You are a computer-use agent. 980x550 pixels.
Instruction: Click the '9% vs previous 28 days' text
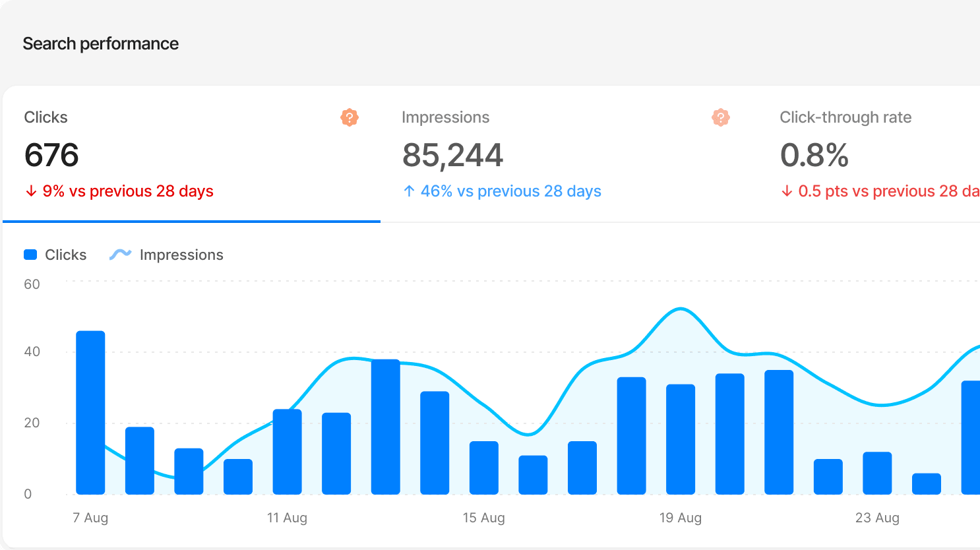[128, 191]
